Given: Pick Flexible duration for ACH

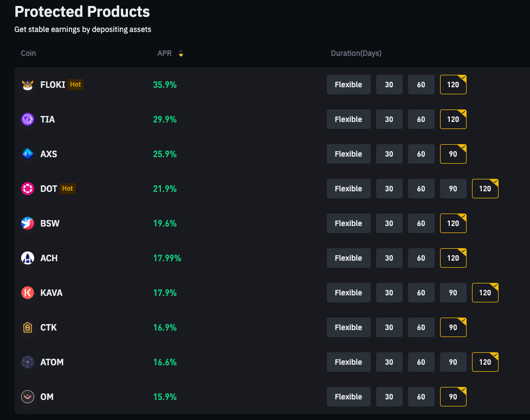Looking at the screenshot, I should point(348,258).
